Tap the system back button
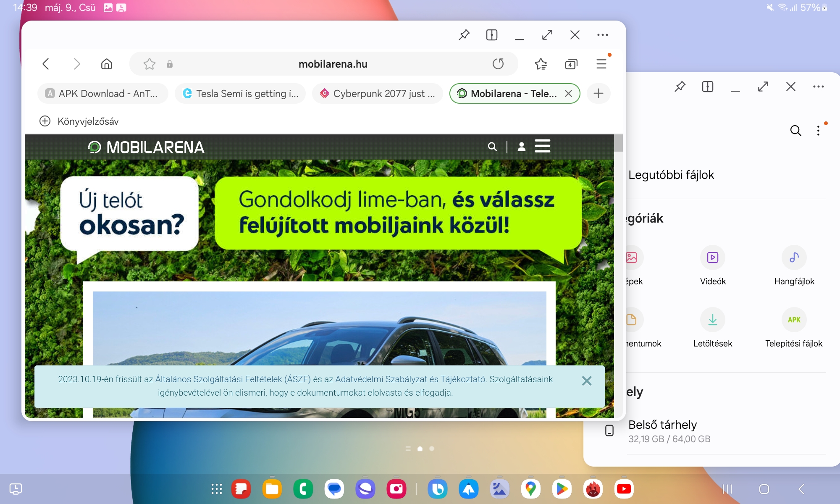The height and width of the screenshot is (504, 840). pos(801,489)
